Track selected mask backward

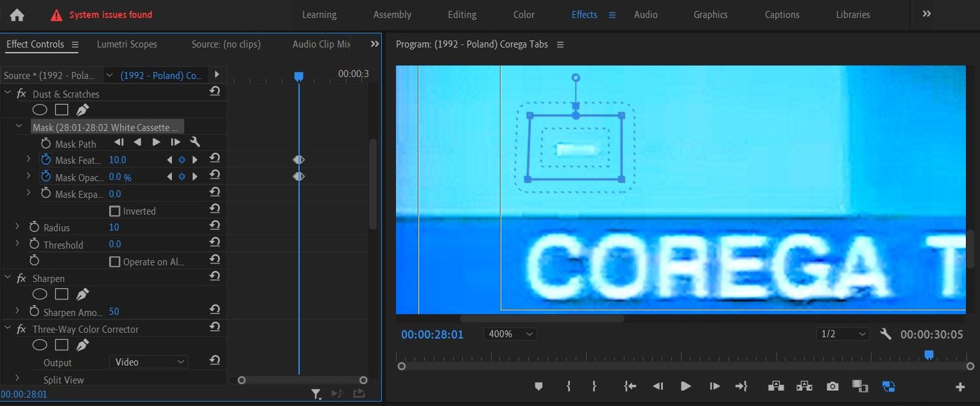click(137, 143)
